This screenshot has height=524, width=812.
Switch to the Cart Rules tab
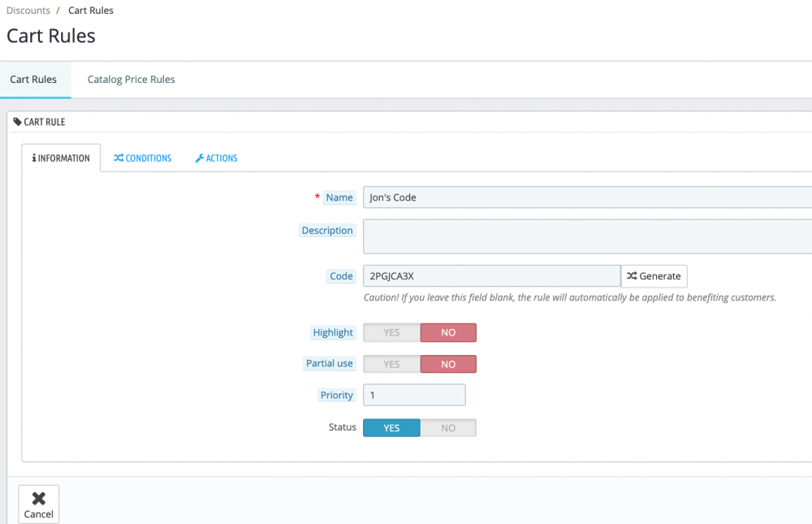33,80
